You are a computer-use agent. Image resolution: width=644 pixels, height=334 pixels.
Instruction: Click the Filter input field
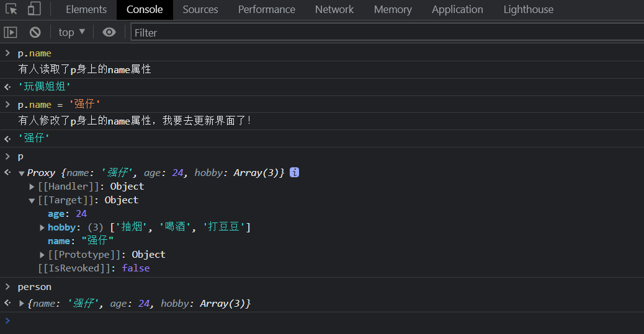(385, 32)
